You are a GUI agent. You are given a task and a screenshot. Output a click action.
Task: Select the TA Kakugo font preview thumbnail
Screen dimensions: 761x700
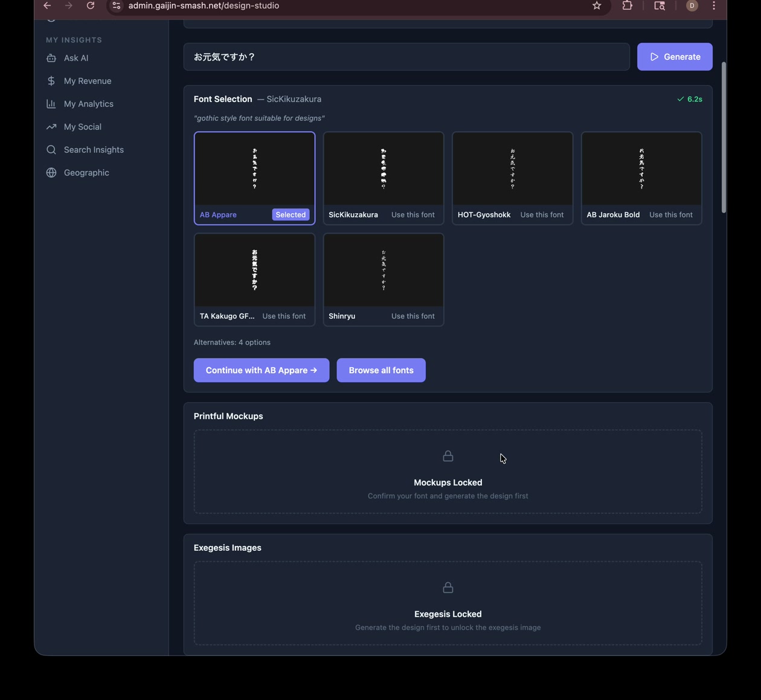coord(254,270)
